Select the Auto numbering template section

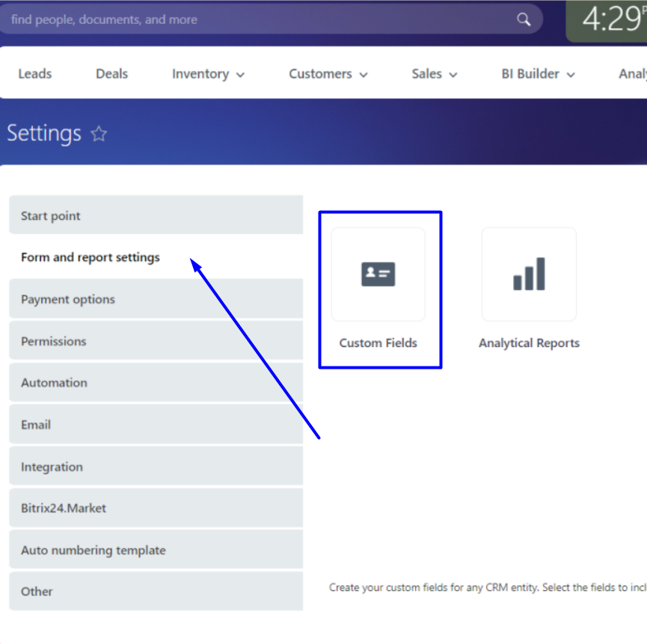(156, 551)
